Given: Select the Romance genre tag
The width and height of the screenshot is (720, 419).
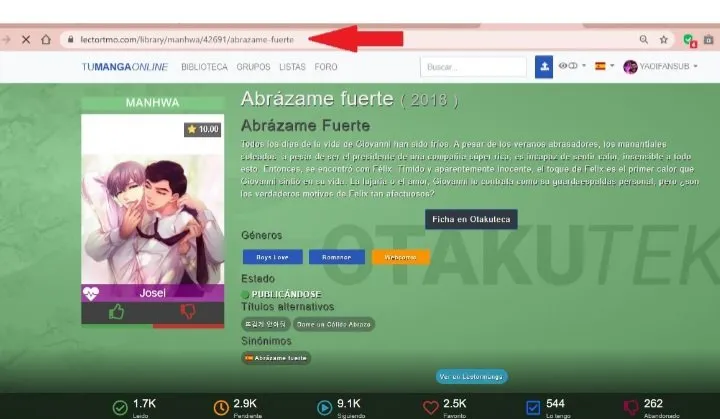Looking at the screenshot, I should [337, 257].
